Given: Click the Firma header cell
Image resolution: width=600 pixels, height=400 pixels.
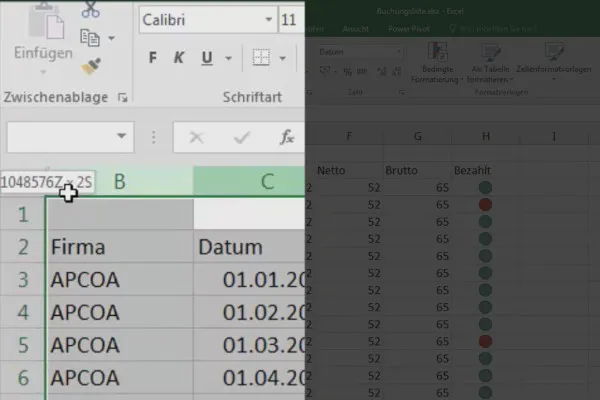Looking at the screenshot, I should 120,247.
